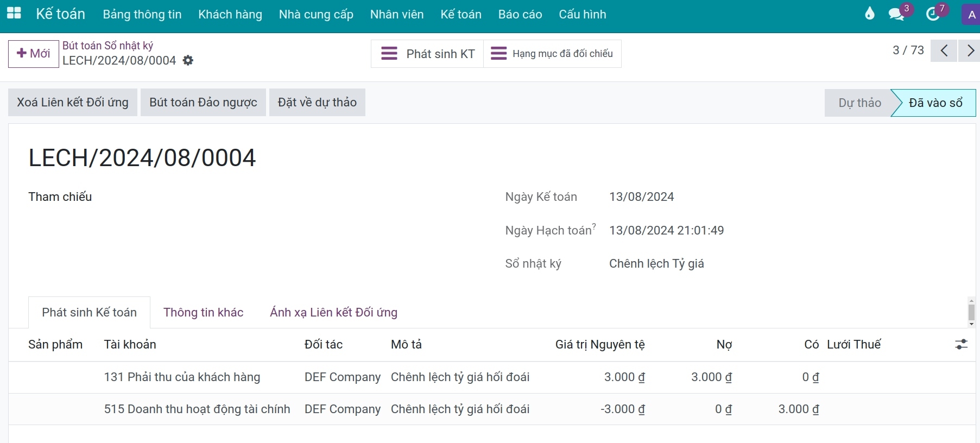The width and height of the screenshot is (980, 443).
Task: Go to the previous record arrow
Action: coord(944,51)
